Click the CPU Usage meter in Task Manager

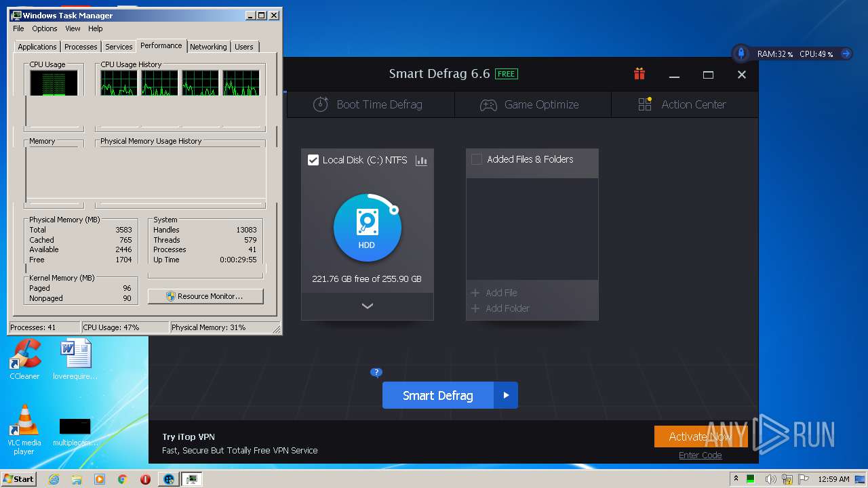(54, 83)
